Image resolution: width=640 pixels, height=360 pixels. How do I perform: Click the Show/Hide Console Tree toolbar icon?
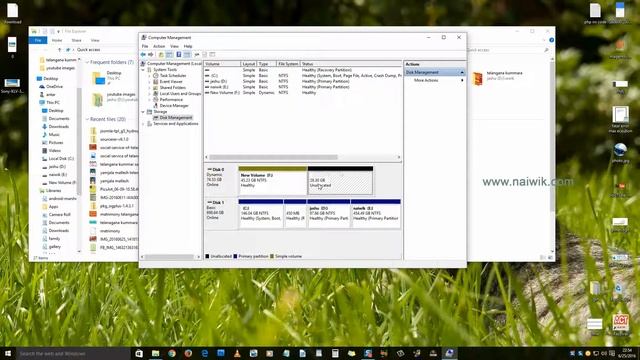coord(169,55)
